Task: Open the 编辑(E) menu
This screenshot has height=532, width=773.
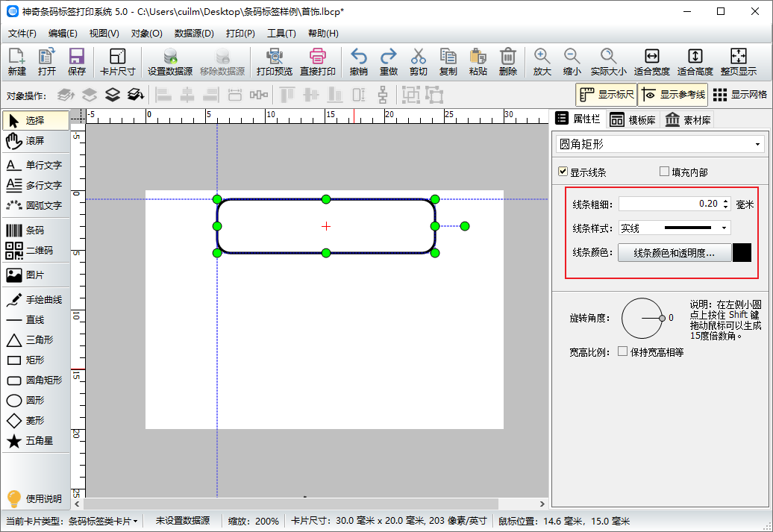Action: (x=63, y=34)
